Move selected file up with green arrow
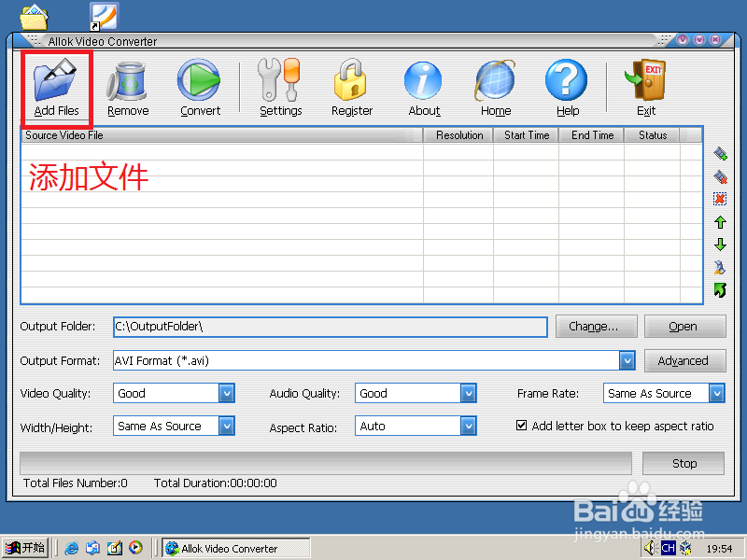747x560 pixels. coord(720,222)
